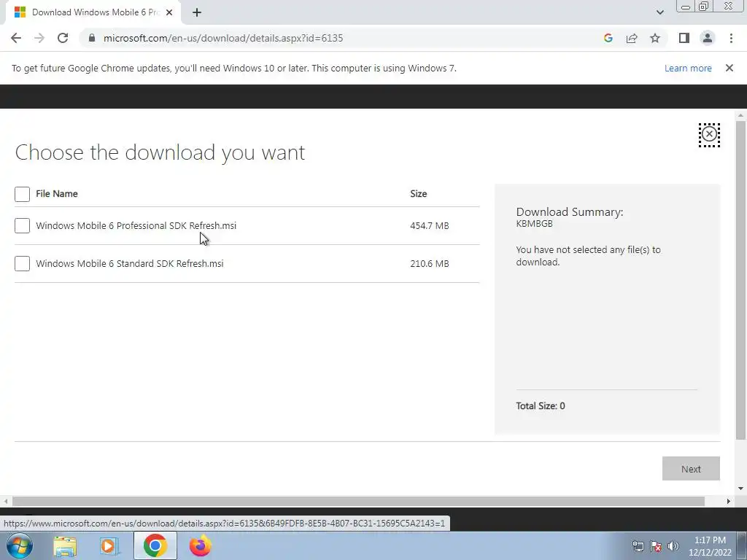Screen dimensions: 747x560
Task: Click the horizontal scrollbar track
Action: (358, 502)
